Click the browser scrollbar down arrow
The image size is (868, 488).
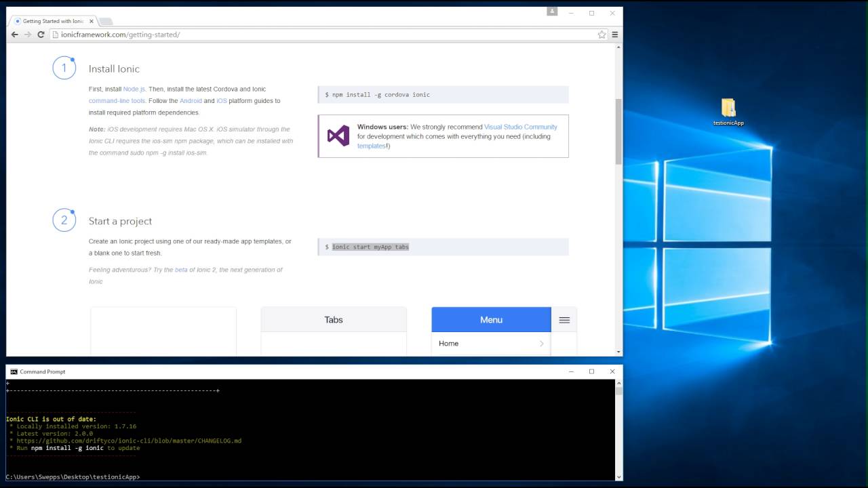[618, 352]
